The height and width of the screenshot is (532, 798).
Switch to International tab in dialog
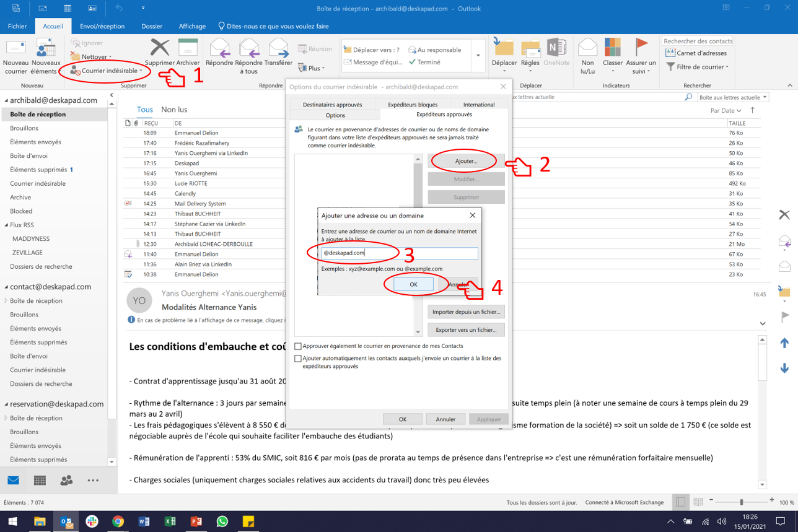tap(479, 105)
